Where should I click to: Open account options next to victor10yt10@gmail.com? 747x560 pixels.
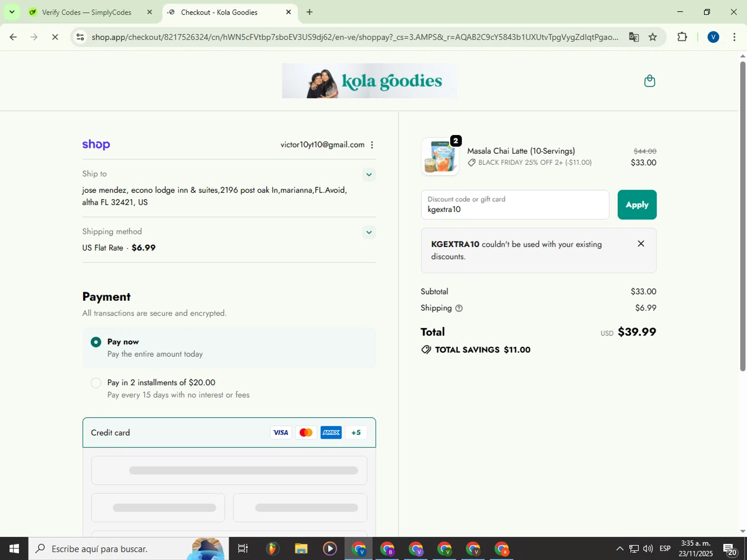pyautogui.click(x=372, y=145)
